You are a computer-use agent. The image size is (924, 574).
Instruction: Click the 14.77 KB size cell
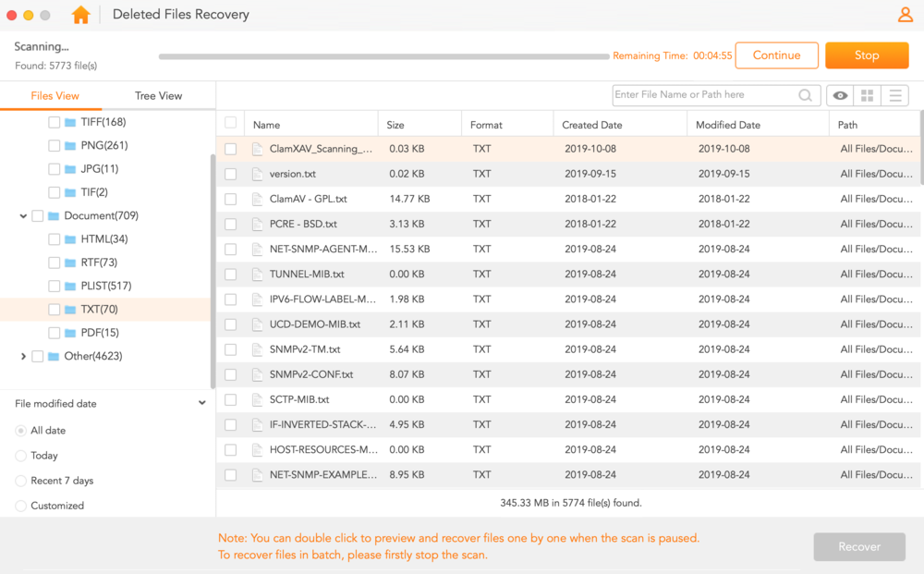coord(409,200)
